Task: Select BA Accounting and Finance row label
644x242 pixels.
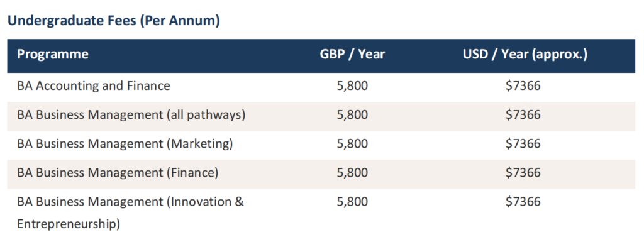Action: [x=94, y=85]
